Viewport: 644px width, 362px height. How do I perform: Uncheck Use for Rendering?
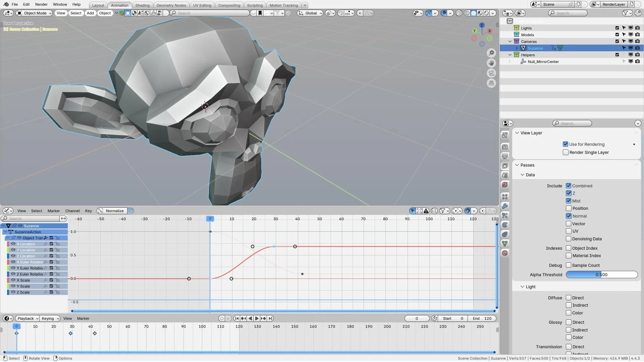(x=566, y=144)
